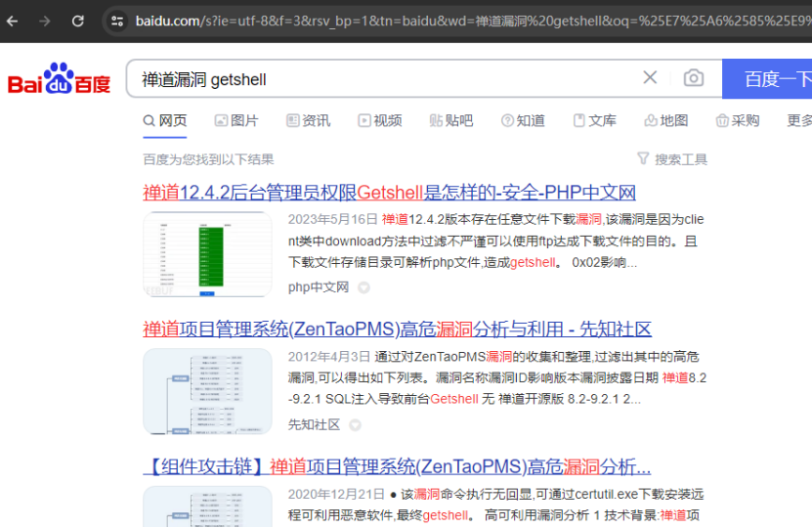812x528 pixels.
Task: Click the date 2023年5月16日
Action: pos(332,220)
